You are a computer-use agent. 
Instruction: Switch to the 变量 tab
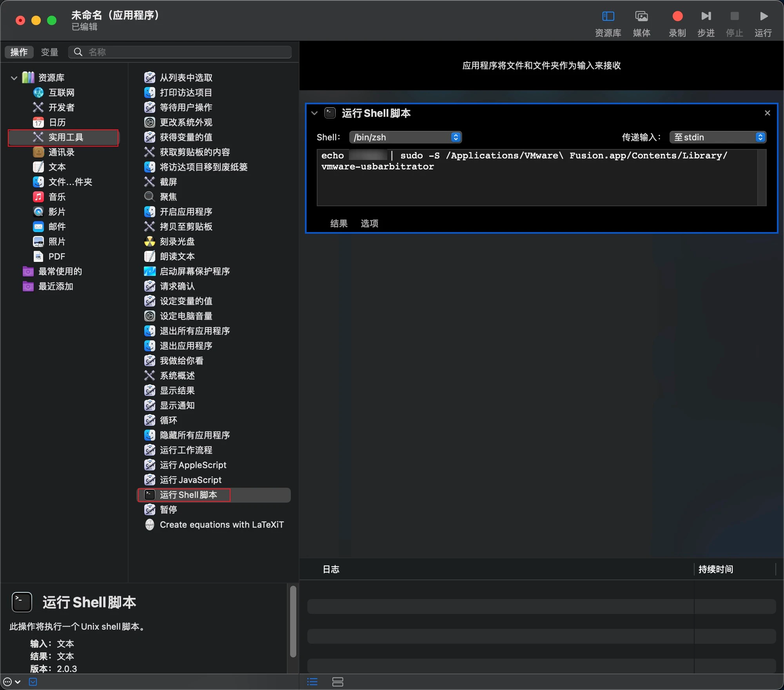50,52
